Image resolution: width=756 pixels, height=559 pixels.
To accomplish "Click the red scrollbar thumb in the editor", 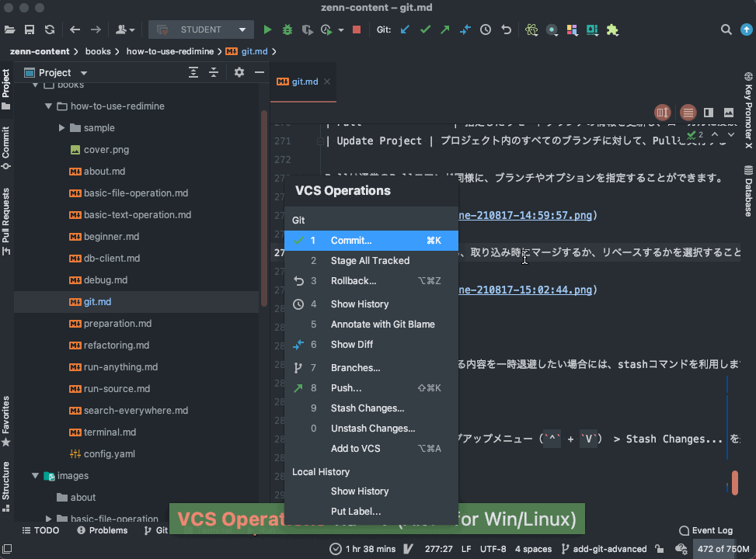I will click(734, 483).
